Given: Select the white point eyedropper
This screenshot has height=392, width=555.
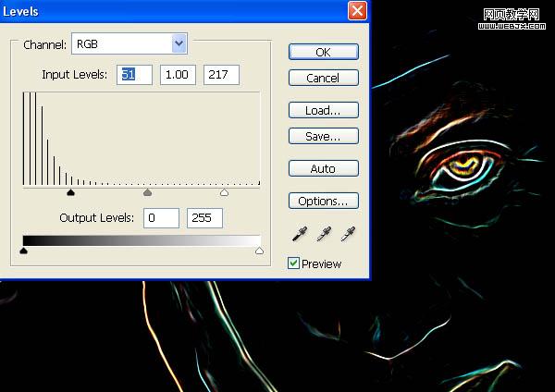Looking at the screenshot, I should (x=348, y=235).
